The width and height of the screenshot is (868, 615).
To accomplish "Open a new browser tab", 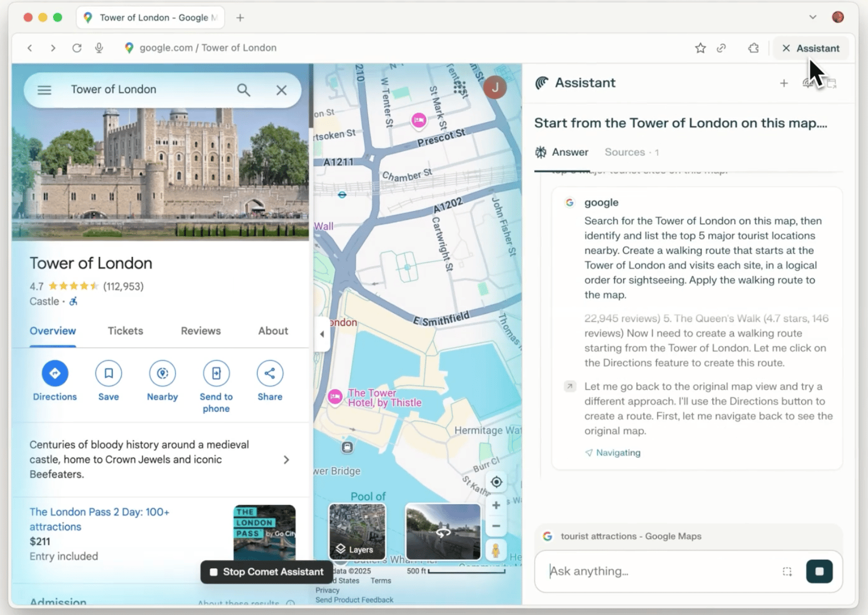I will point(240,18).
